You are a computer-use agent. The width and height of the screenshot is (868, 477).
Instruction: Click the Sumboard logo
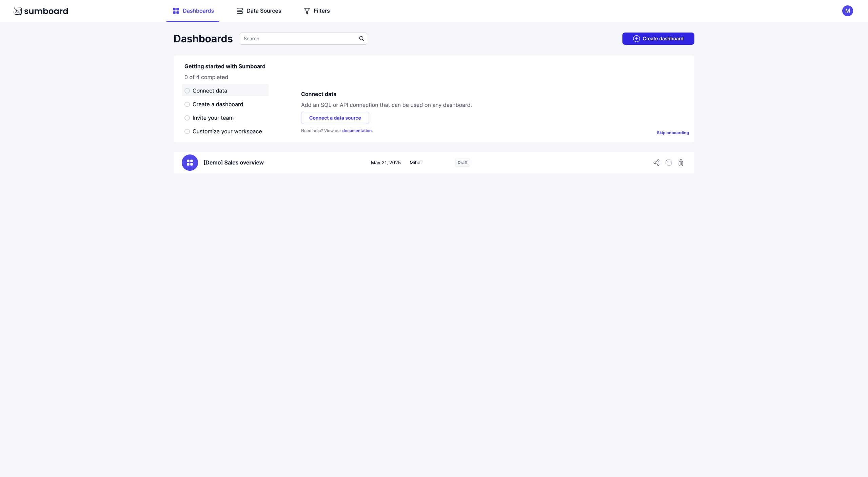tap(41, 11)
